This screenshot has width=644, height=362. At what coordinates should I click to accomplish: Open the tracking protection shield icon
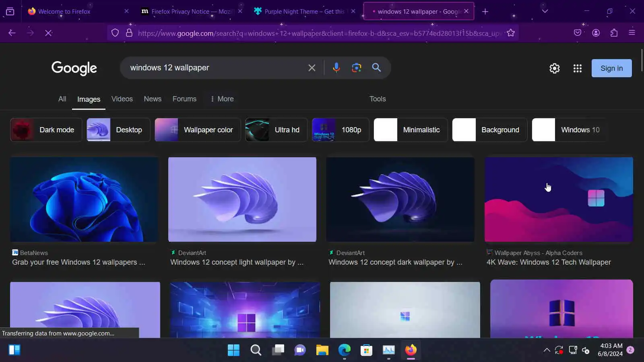(x=115, y=33)
